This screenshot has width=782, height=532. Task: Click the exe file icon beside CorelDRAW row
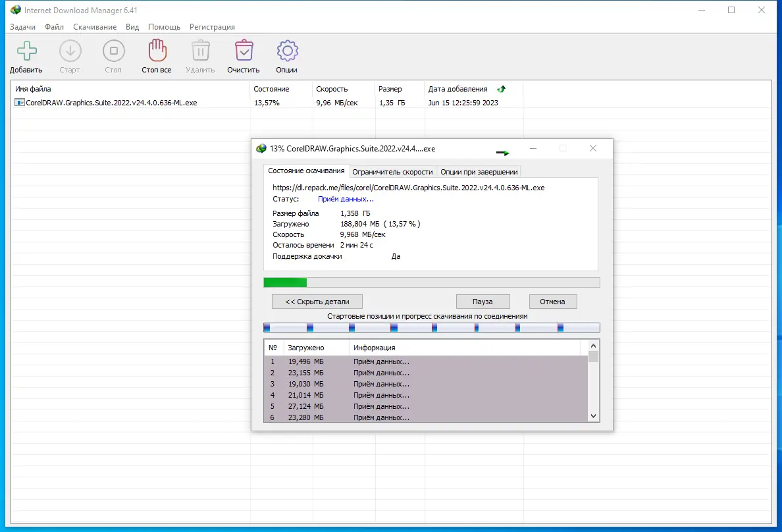(20, 102)
